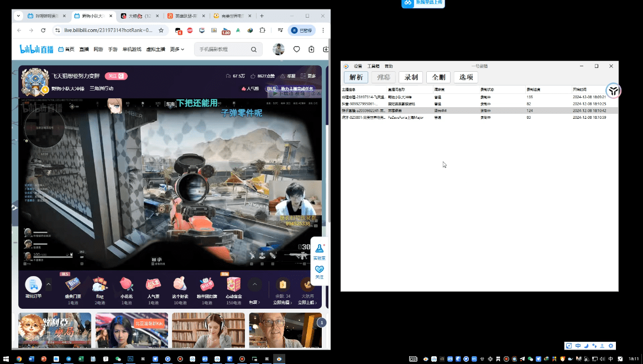Open the 工具箱 toolbox menu

pos(373,66)
